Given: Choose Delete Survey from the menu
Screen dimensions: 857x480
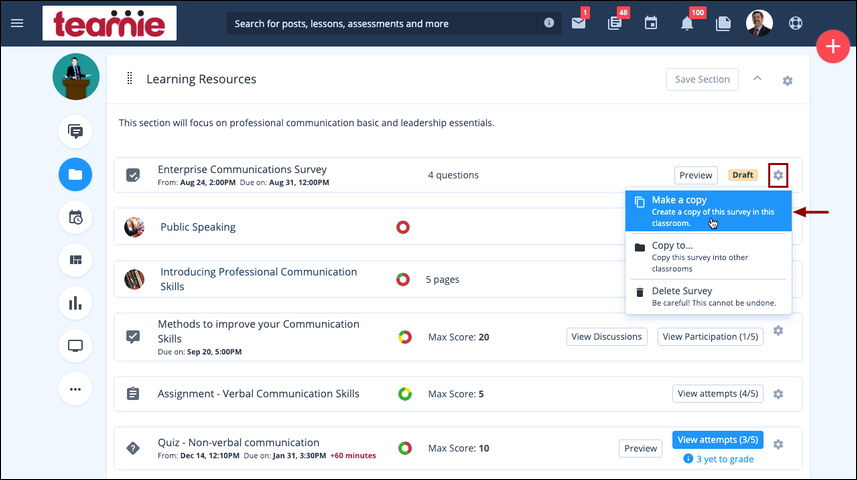Looking at the screenshot, I should point(708,296).
